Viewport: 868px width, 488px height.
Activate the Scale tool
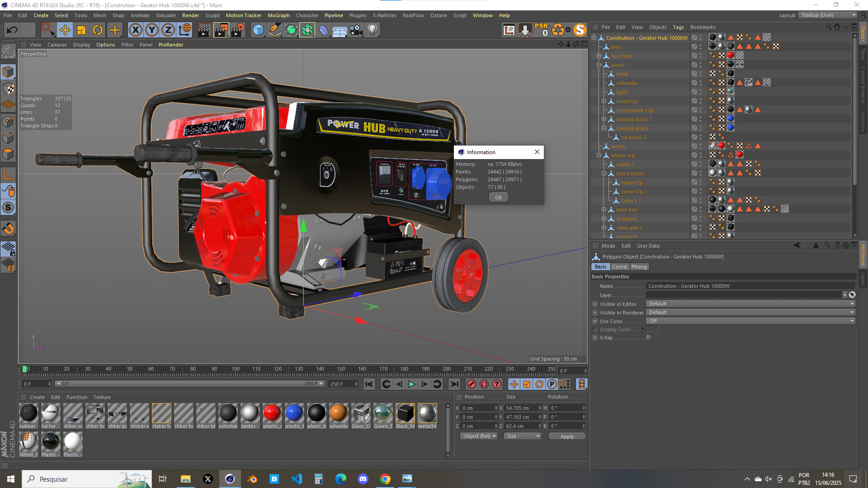[x=81, y=30]
